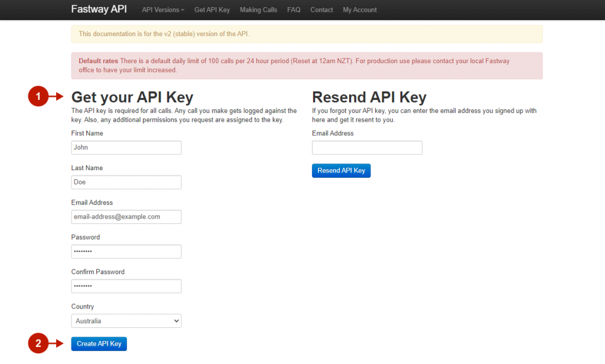Click the Last Name field containing Doe
This screenshot has height=364, width=605.
(126, 182)
